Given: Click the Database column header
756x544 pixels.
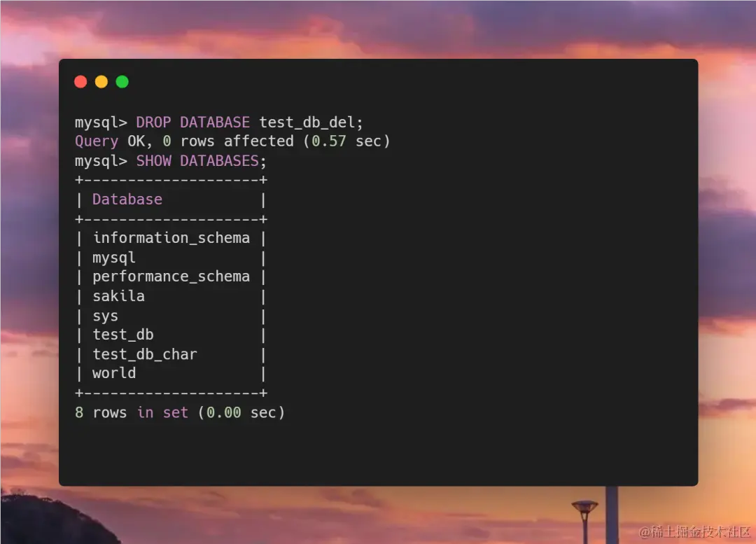Looking at the screenshot, I should pyautogui.click(x=127, y=200).
